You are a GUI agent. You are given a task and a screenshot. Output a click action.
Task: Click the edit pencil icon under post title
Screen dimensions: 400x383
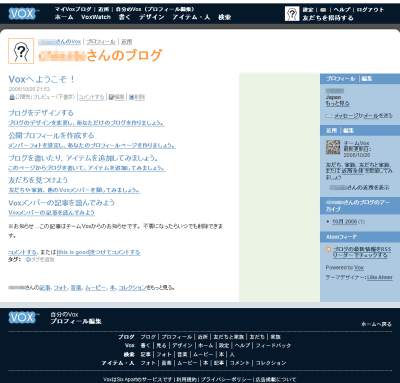coord(111,97)
